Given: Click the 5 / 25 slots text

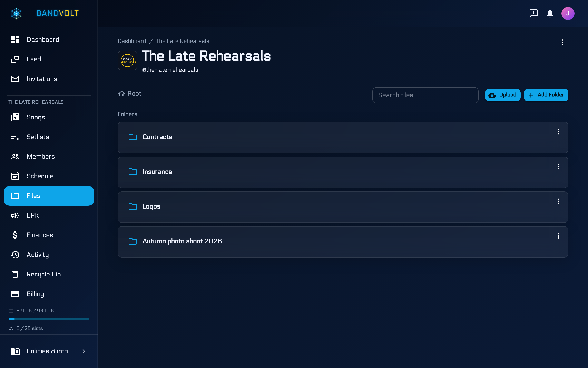Looking at the screenshot, I should tap(29, 328).
